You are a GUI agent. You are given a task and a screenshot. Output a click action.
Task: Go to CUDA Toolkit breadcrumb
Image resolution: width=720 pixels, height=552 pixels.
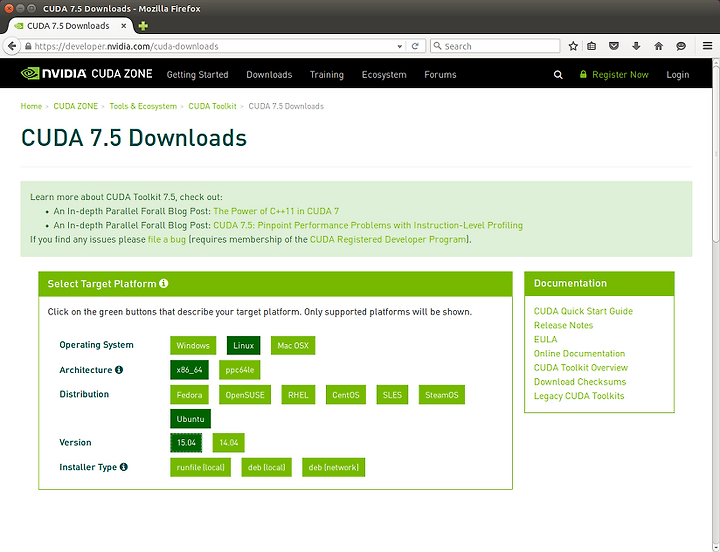212,106
